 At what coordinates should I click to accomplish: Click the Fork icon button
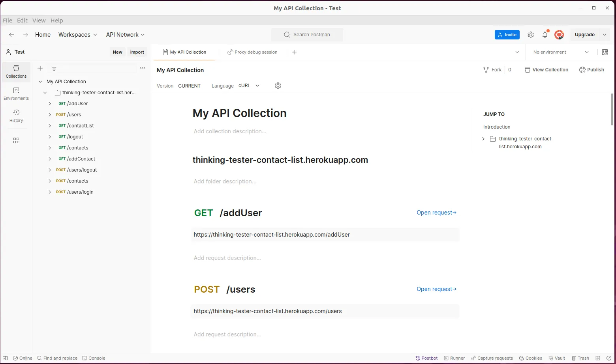coord(492,70)
